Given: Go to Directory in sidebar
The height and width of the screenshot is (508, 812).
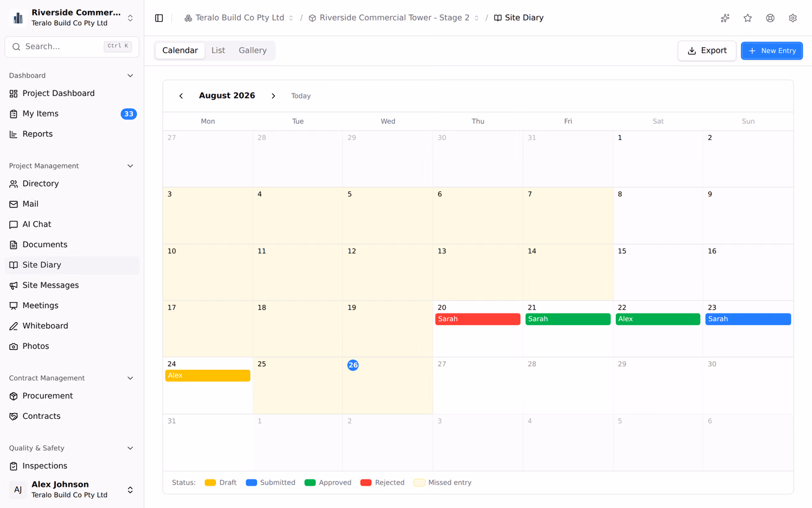Looking at the screenshot, I should [x=72, y=184].
